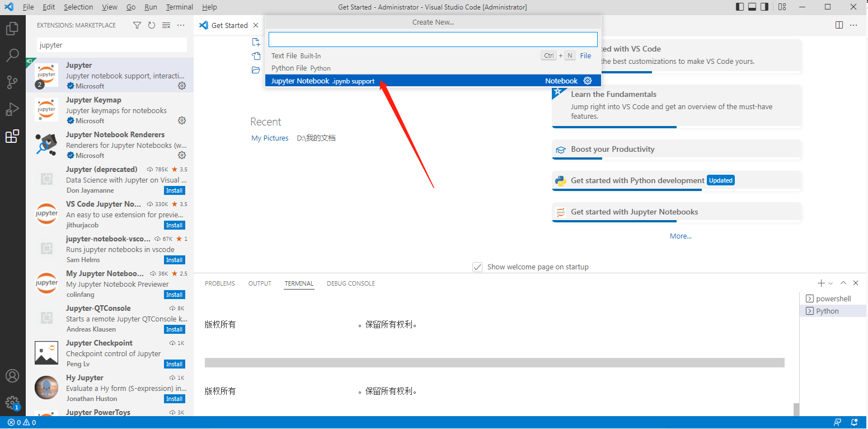The width and height of the screenshot is (868, 429).
Task: Select the powershell terminal entry
Action: click(x=833, y=299)
